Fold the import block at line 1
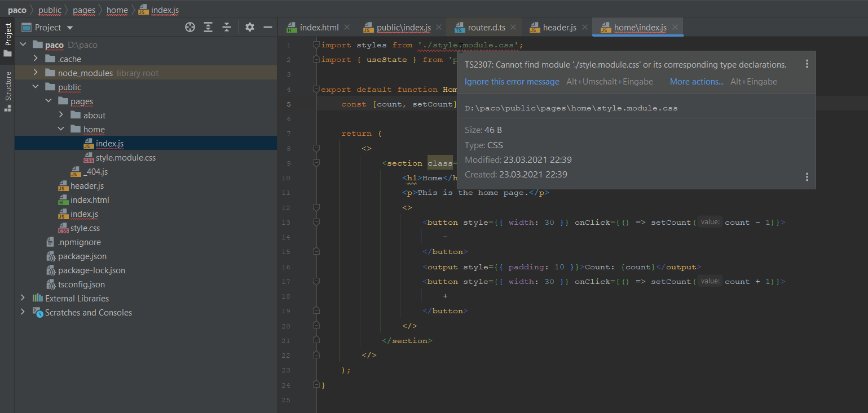 pyautogui.click(x=316, y=45)
